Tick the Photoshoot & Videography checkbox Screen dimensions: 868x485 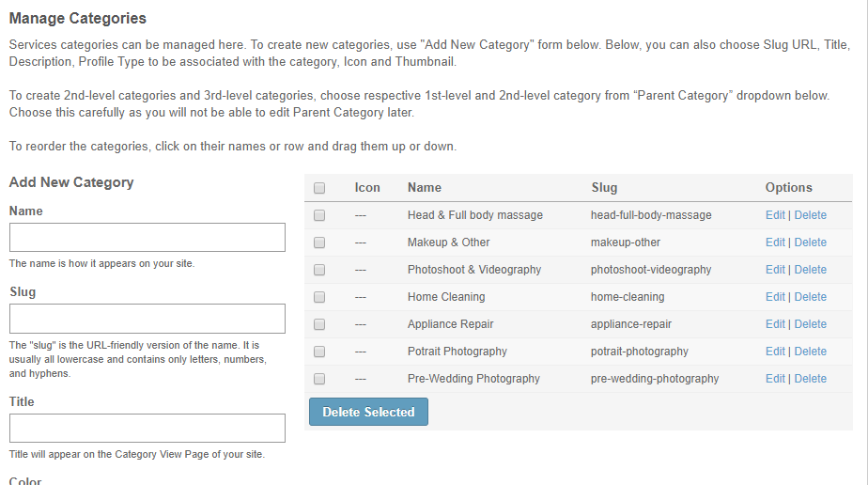(319, 270)
